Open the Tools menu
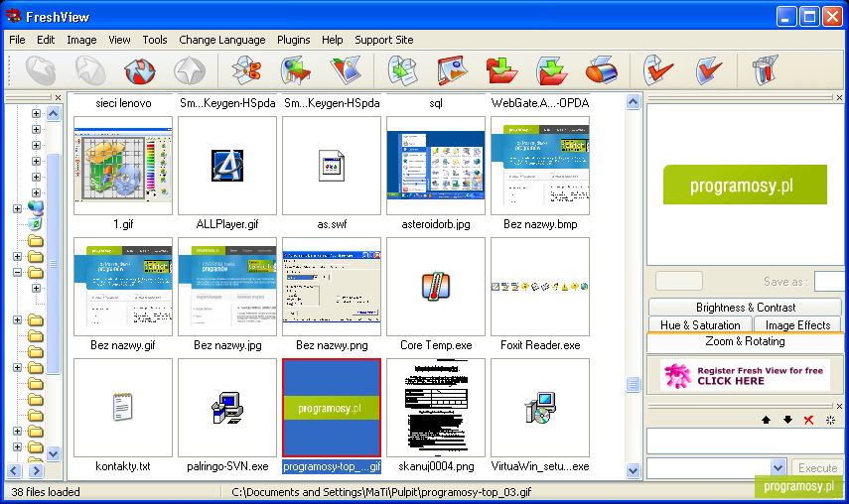This screenshot has height=504, width=849. coord(155,40)
